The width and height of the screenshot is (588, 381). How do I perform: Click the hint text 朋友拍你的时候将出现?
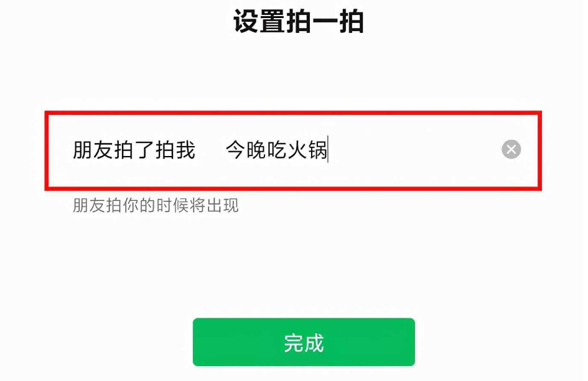(156, 205)
